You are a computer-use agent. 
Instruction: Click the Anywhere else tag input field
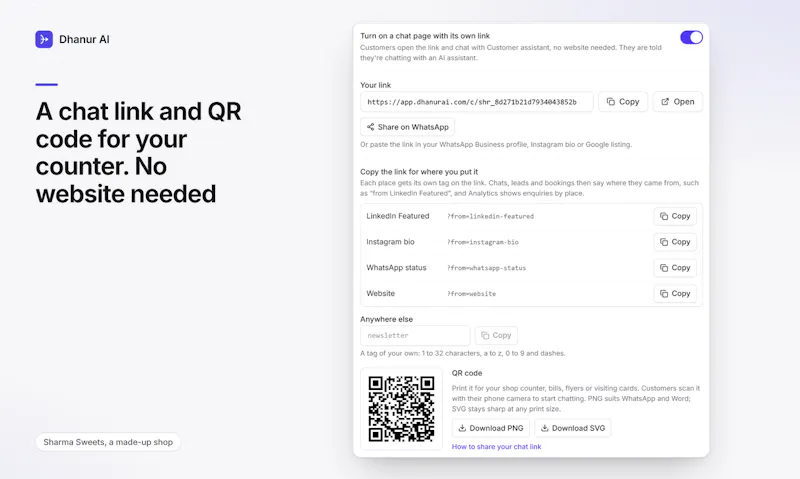415,336
